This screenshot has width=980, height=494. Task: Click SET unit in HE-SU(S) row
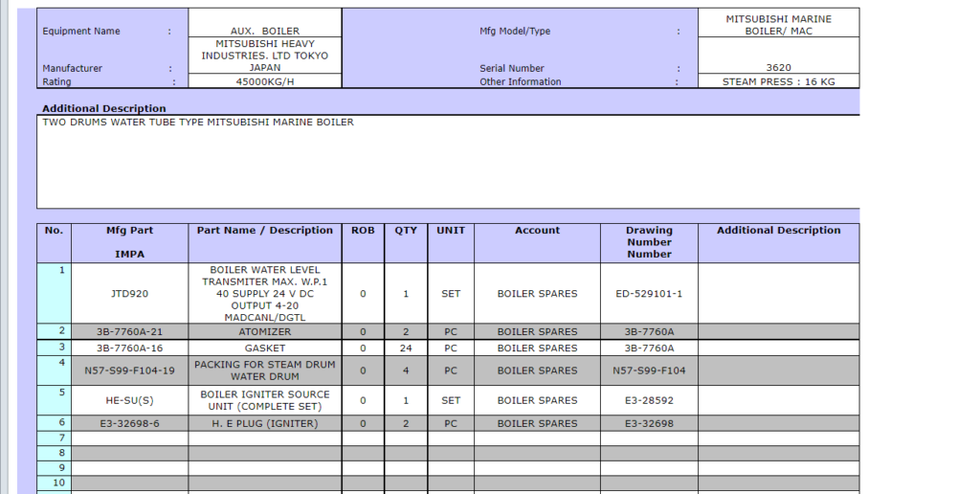point(451,400)
